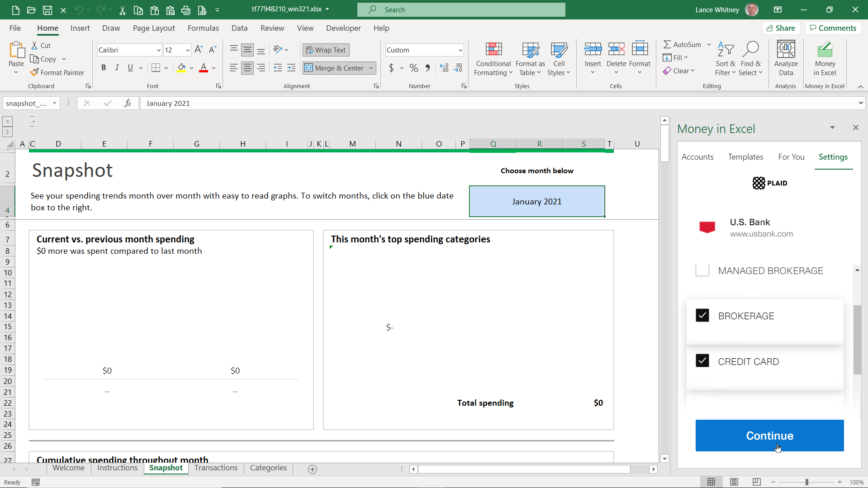This screenshot has height=488, width=868.
Task: Toggle Italic formatting
Action: pos(117,68)
